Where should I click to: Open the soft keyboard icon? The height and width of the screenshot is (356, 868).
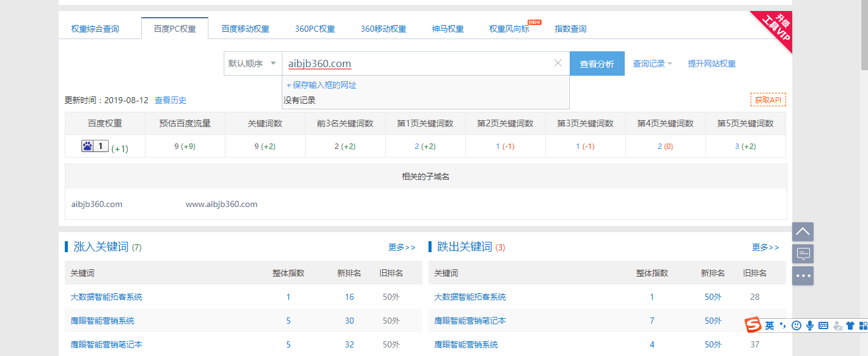point(823,325)
